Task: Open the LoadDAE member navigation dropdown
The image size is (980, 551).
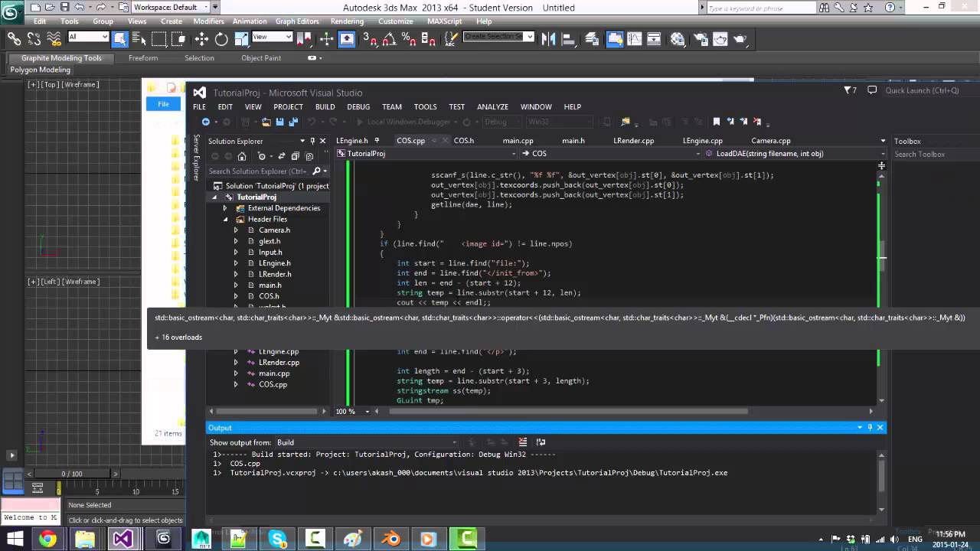Action: (794, 154)
